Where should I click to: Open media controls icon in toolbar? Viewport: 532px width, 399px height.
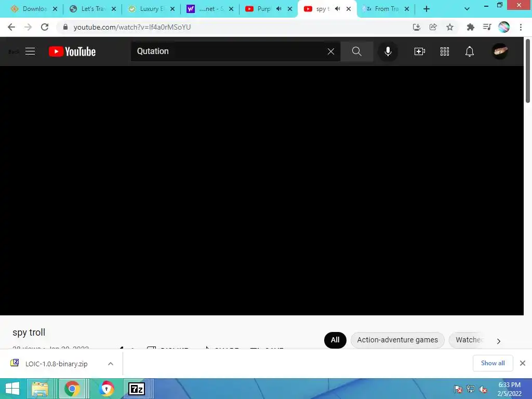[487, 27]
